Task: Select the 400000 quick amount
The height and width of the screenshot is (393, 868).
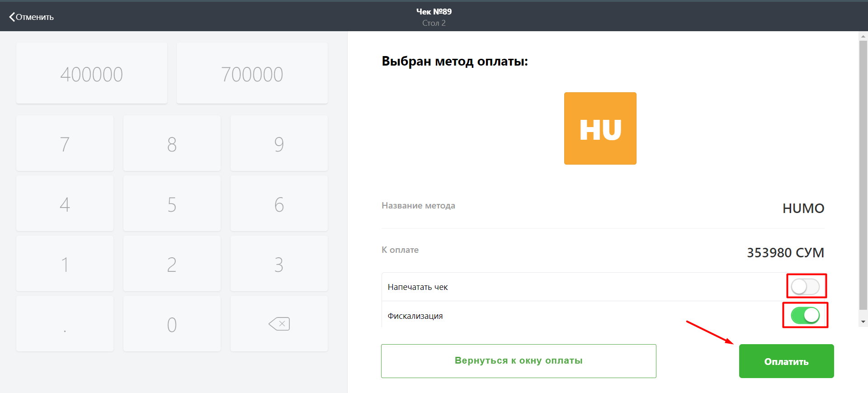Action: (x=92, y=73)
